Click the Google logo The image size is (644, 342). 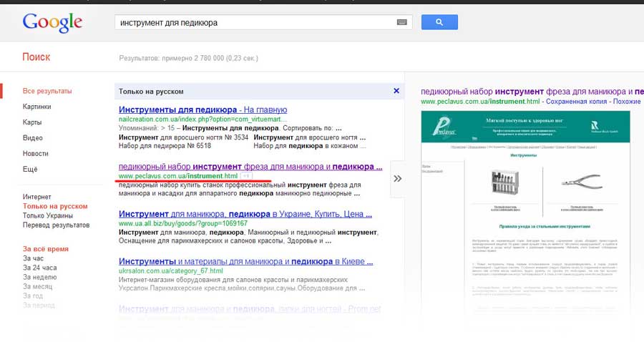point(52,23)
